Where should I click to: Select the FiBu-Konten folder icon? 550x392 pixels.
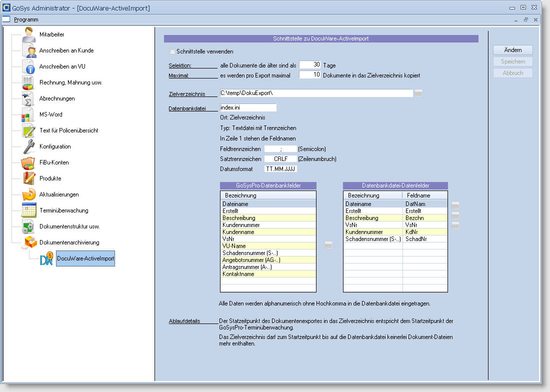(x=28, y=163)
